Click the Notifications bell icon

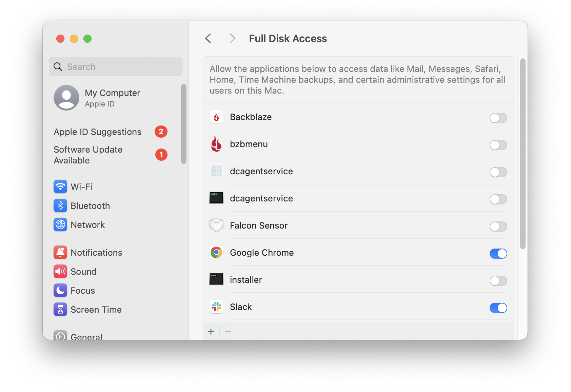pyautogui.click(x=60, y=252)
